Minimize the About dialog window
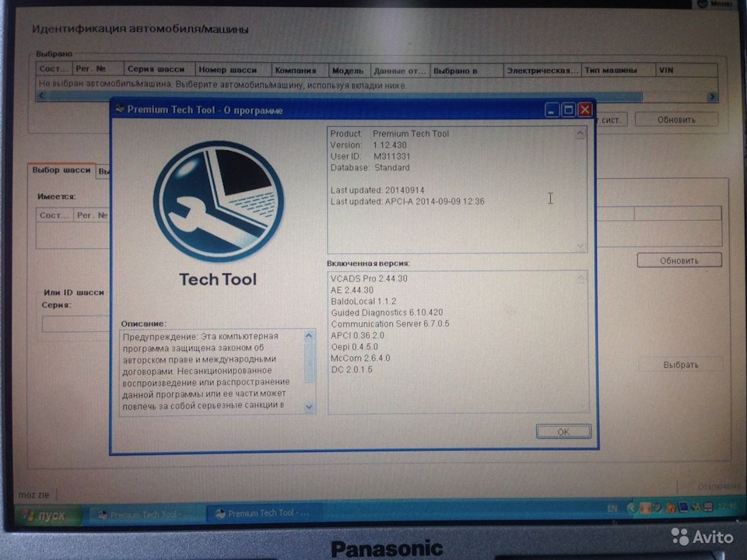Viewport: 747px width, 560px height. point(552,110)
